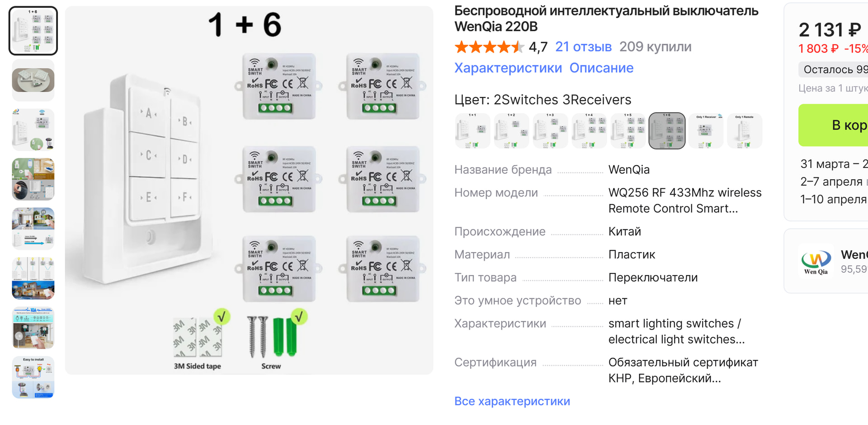Select the 'Only 1 Remote' variant
868x425 pixels.
pos(745,131)
